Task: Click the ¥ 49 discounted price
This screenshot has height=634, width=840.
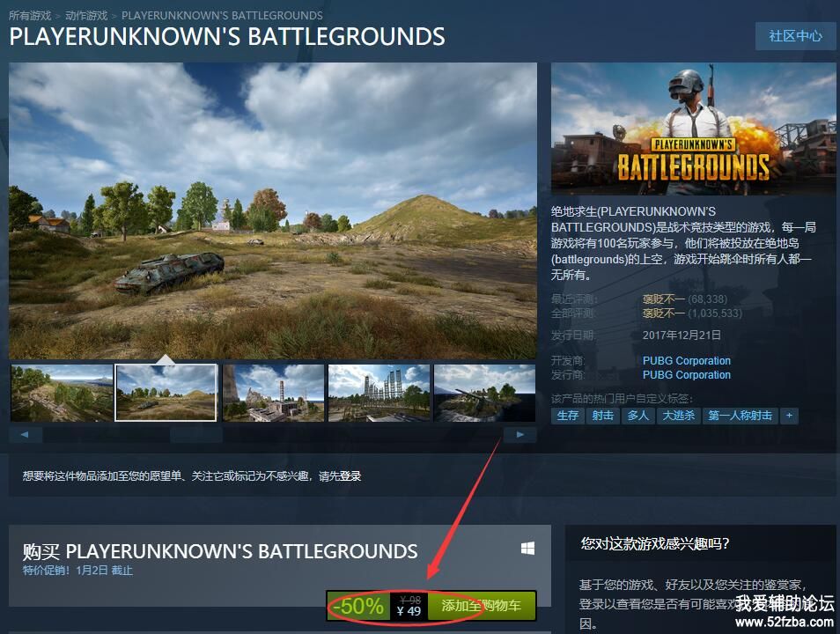Action: coord(409,611)
